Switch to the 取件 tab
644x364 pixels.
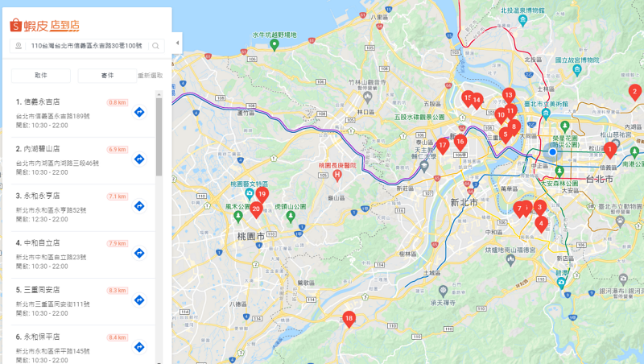(41, 76)
